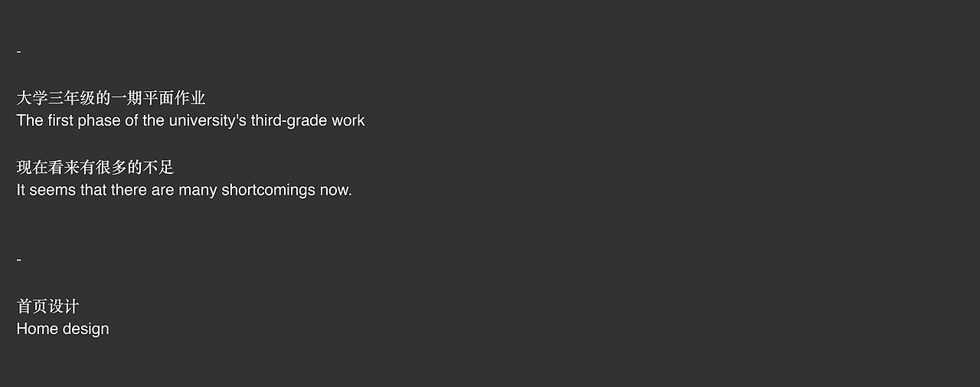Click the word "now." ending the second sentence
The height and width of the screenshot is (387, 980).
(x=336, y=190)
